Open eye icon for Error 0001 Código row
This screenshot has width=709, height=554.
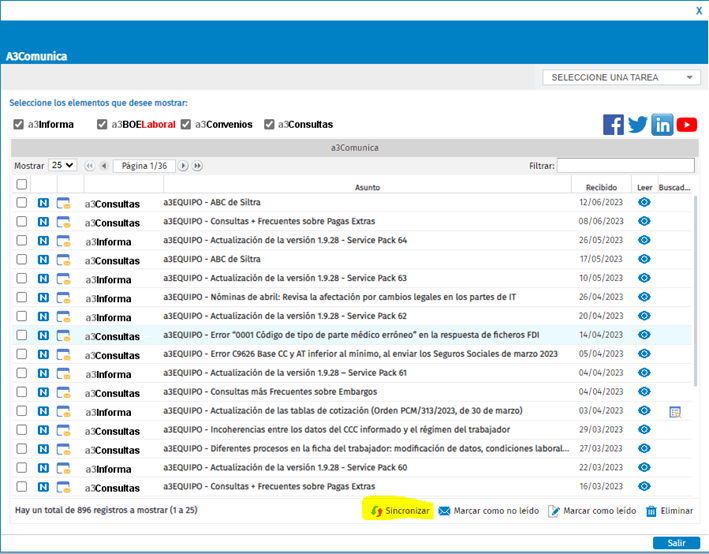click(x=644, y=335)
